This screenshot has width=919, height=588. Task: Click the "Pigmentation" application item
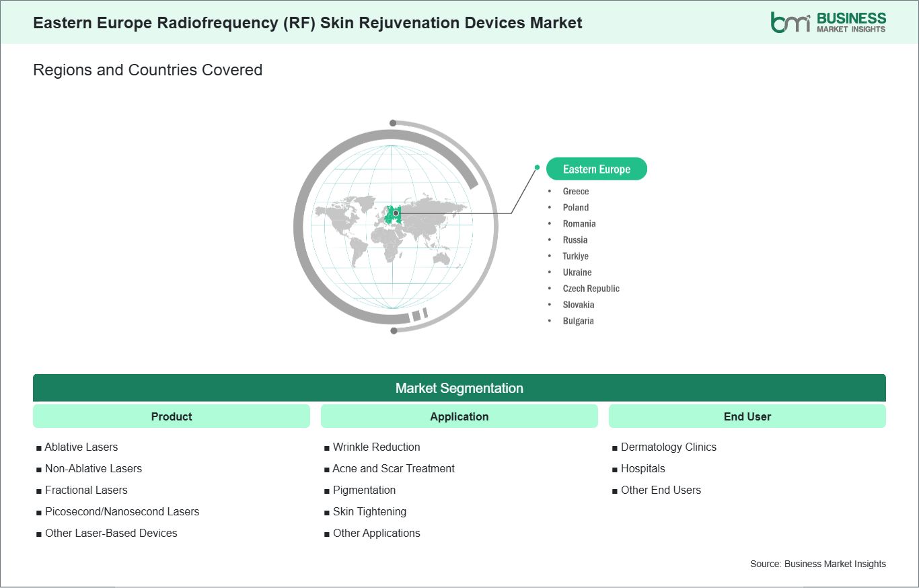point(364,490)
